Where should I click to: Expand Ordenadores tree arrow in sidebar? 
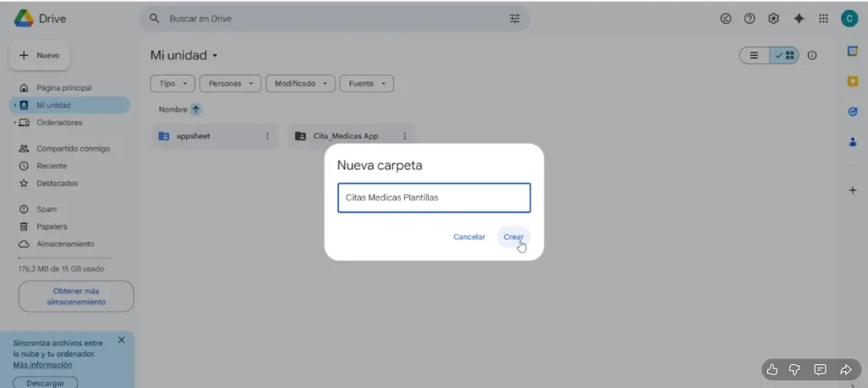coord(14,122)
